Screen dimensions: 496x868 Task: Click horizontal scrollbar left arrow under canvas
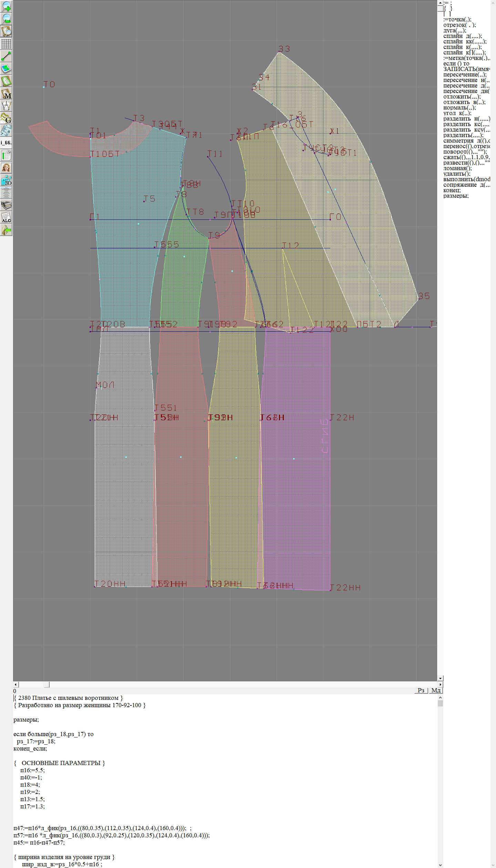[x=16, y=684]
